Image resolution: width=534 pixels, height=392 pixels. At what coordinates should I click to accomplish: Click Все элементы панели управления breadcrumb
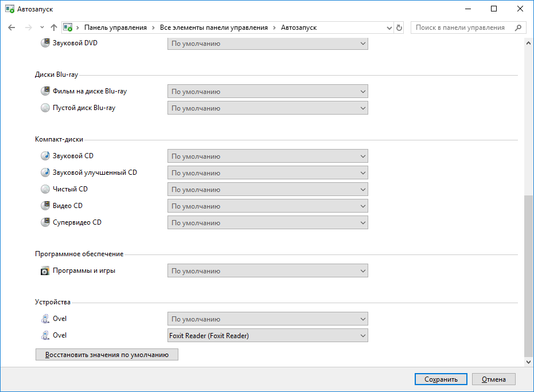click(x=214, y=28)
